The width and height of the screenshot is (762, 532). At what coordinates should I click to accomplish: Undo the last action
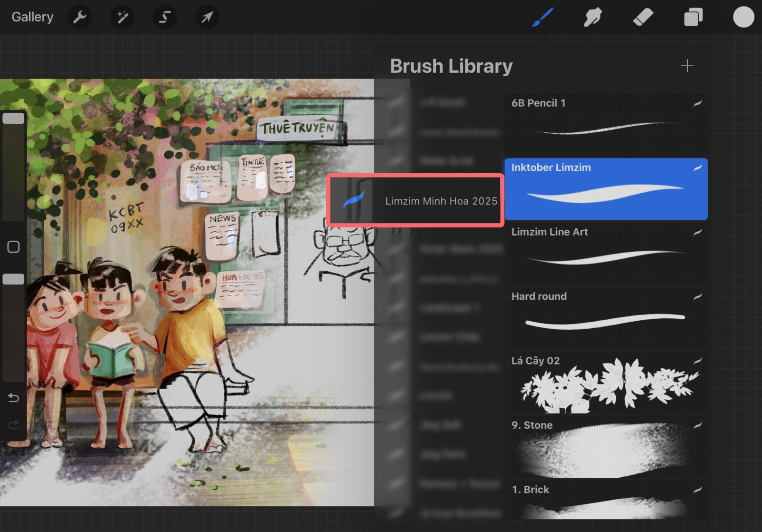pos(13,397)
